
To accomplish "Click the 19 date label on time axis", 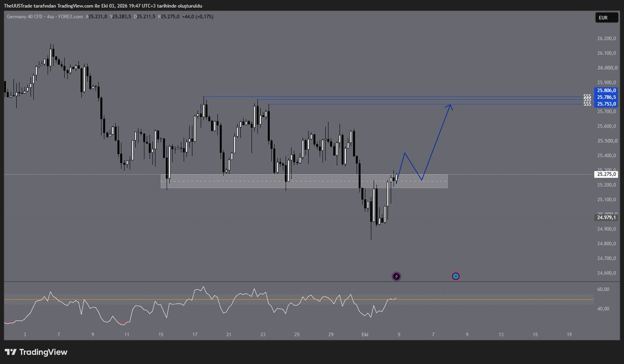I will tap(569, 335).
